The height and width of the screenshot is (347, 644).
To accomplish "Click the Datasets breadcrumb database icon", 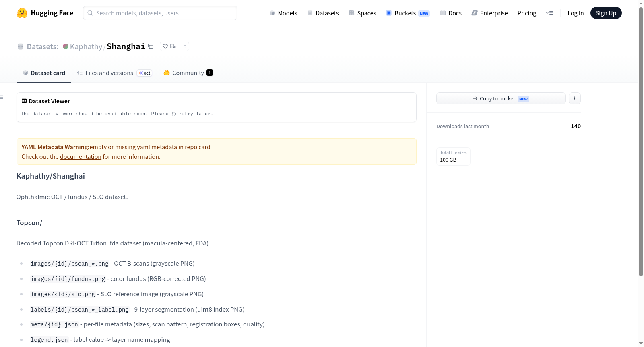I will coord(21,46).
